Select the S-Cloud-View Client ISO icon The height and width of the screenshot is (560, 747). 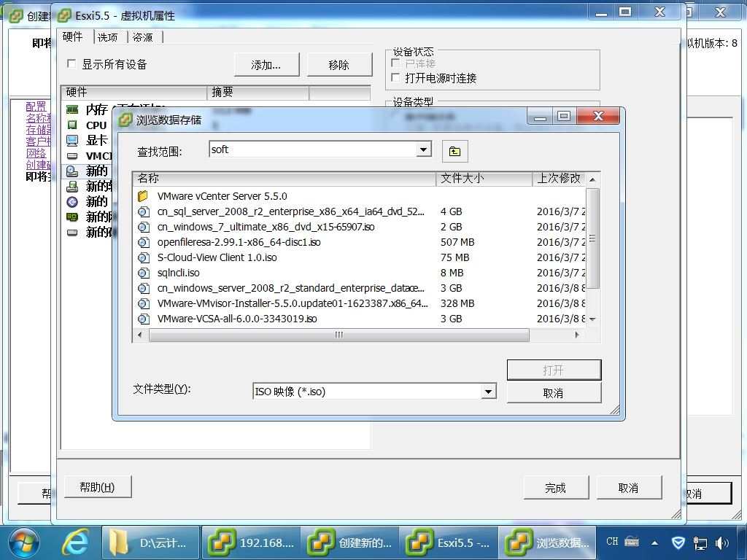[x=144, y=257]
